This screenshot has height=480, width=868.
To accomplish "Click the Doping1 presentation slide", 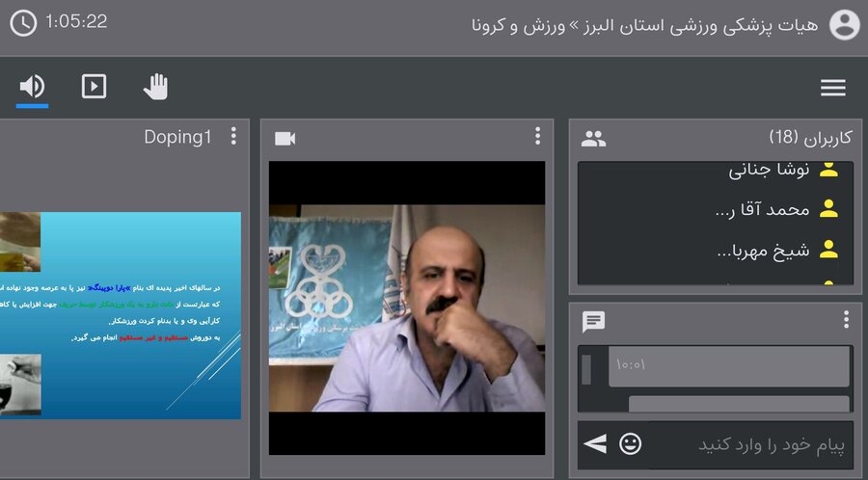I will point(121,315).
